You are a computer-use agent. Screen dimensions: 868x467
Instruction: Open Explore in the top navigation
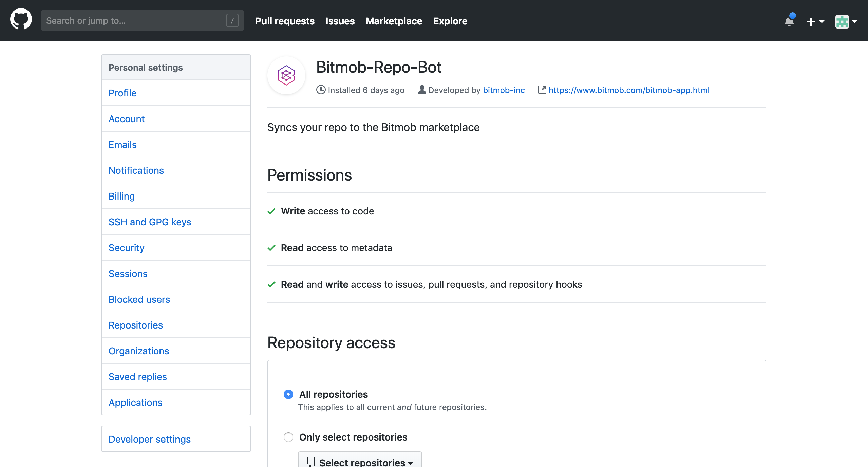point(450,21)
